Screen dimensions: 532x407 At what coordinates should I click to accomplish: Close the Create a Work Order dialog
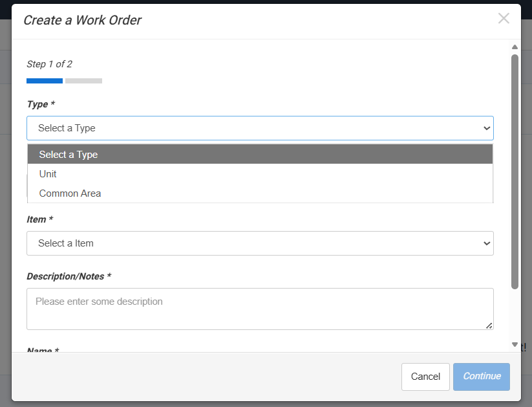click(x=504, y=18)
